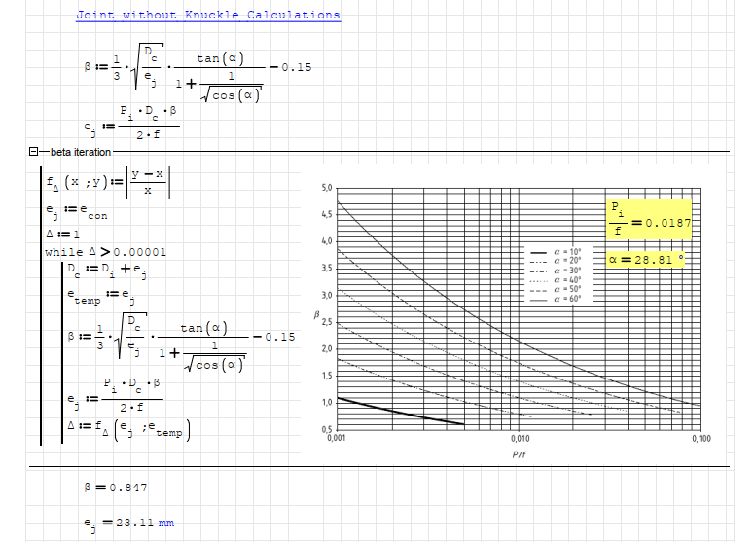Select the β = 0.847 result
Screen dimensions: 756x542
[x=116, y=487]
